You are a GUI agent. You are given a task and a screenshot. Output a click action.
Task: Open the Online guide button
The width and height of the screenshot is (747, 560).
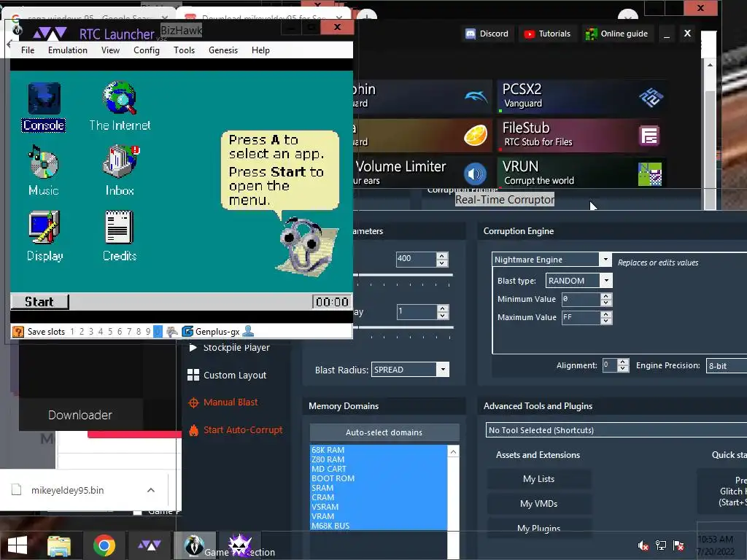click(x=616, y=34)
